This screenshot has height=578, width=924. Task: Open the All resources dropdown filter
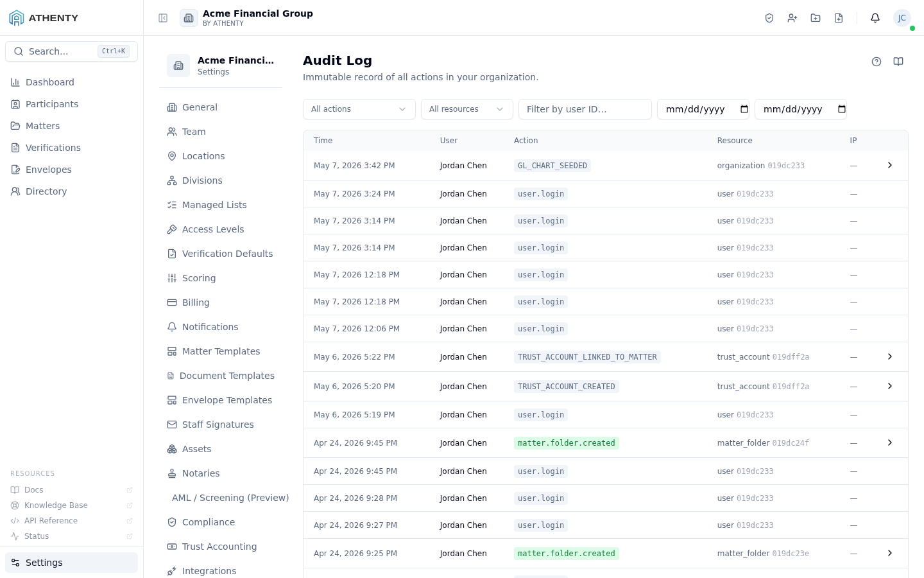click(x=467, y=109)
